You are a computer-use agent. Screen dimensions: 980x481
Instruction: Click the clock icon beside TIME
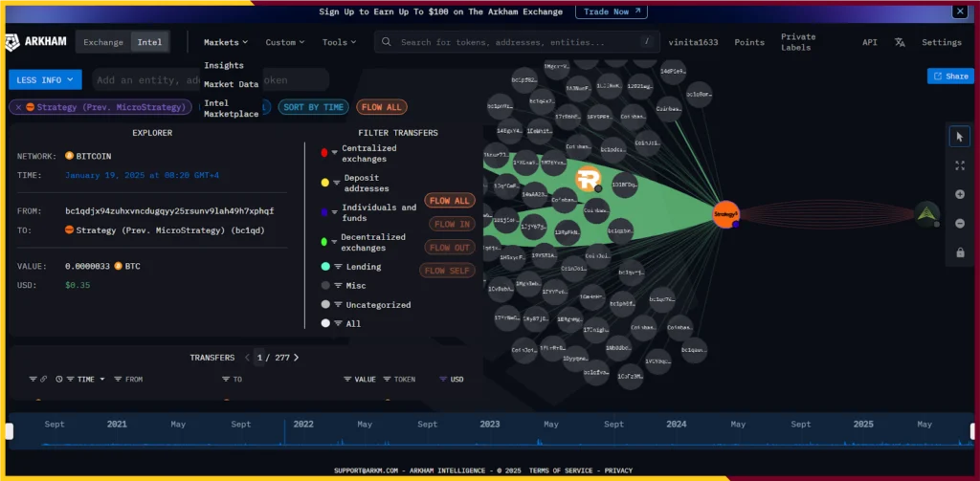[x=59, y=380]
